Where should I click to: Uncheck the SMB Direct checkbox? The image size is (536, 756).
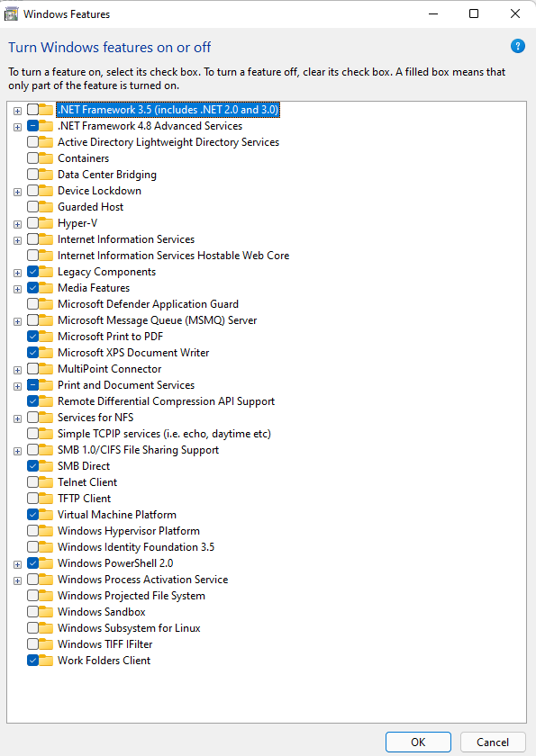point(32,466)
